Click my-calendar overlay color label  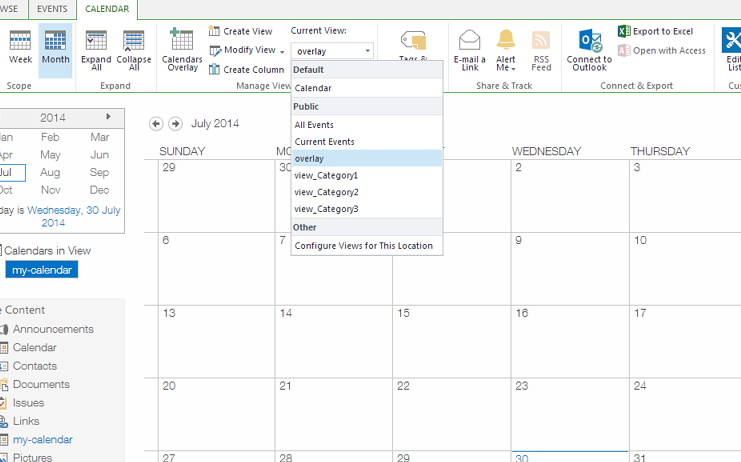(x=42, y=270)
